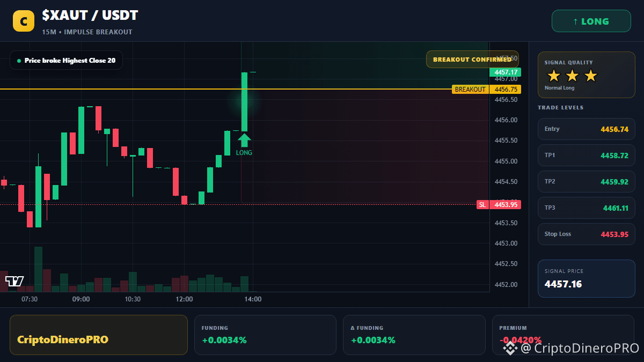
Task: Click the TRADE LEVELS section heading
Action: tap(560, 108)
